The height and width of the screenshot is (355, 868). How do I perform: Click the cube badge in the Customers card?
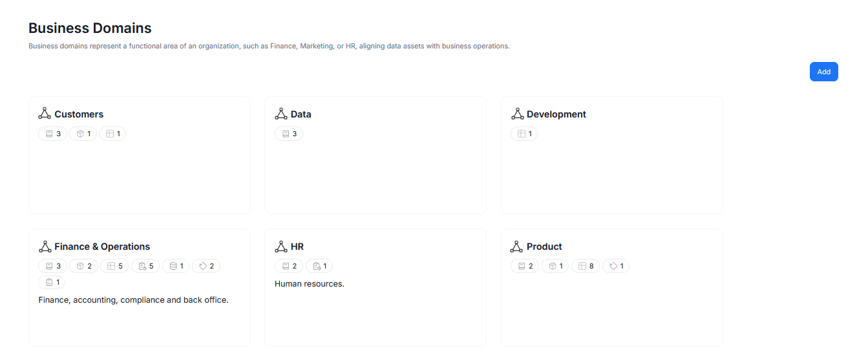(83, 134)
